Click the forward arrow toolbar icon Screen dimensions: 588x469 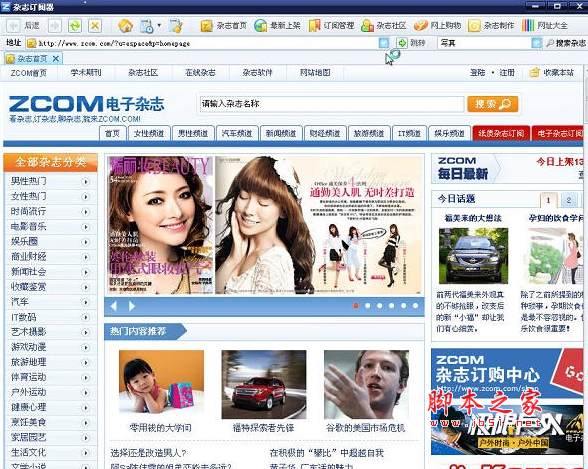pos(55,25)
